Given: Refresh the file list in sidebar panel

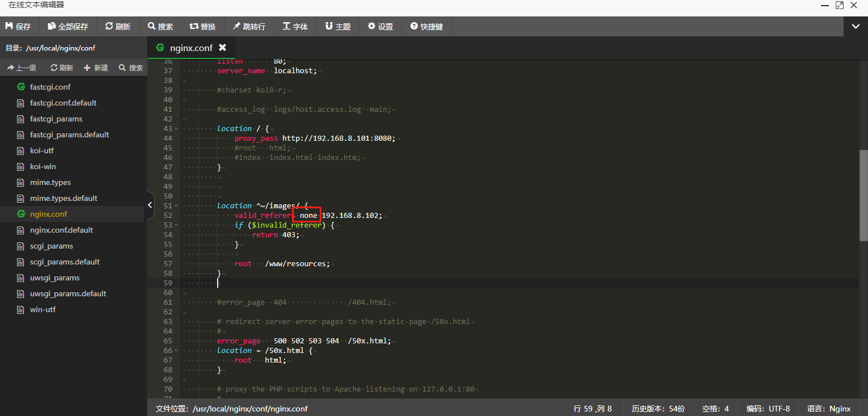Looking at the screenshot, I should point(62,68).
